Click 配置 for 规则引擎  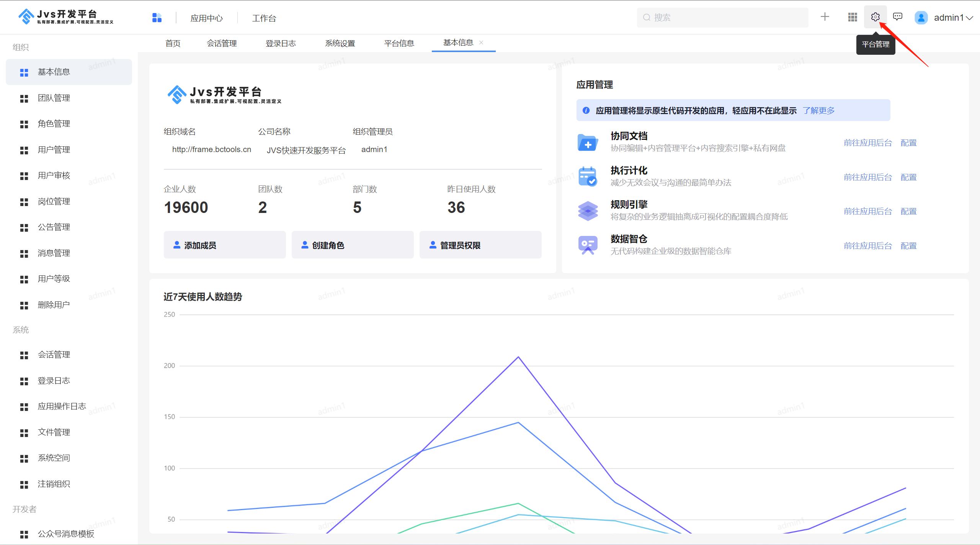point(908,211)
